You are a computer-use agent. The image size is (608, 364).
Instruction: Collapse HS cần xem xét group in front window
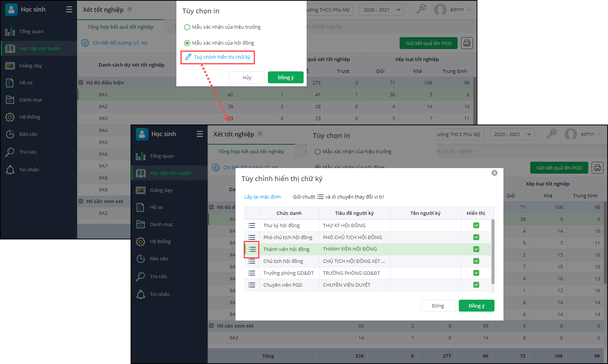click(211, 326)
